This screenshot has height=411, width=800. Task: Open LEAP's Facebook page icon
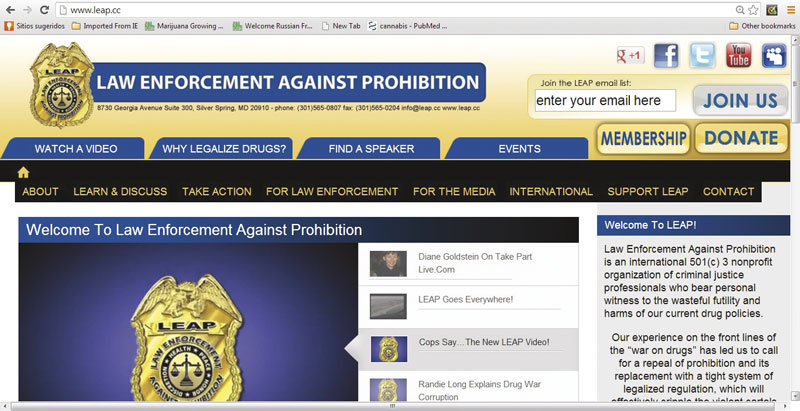click(x=666, y=56)
